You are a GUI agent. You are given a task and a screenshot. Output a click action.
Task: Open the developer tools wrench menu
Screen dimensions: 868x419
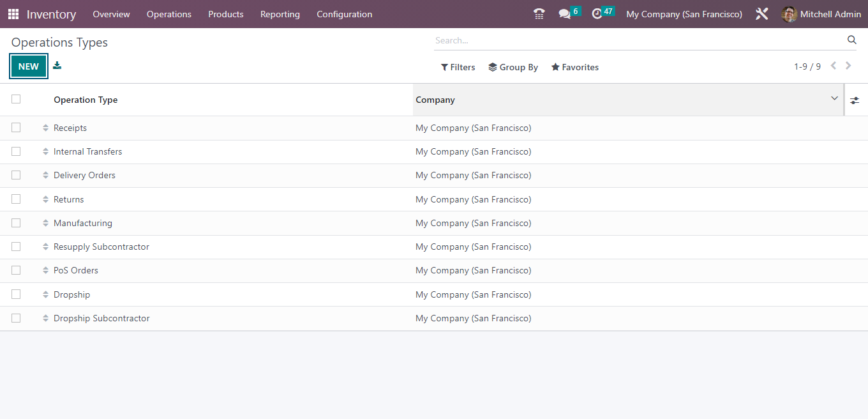pos(761,13)
